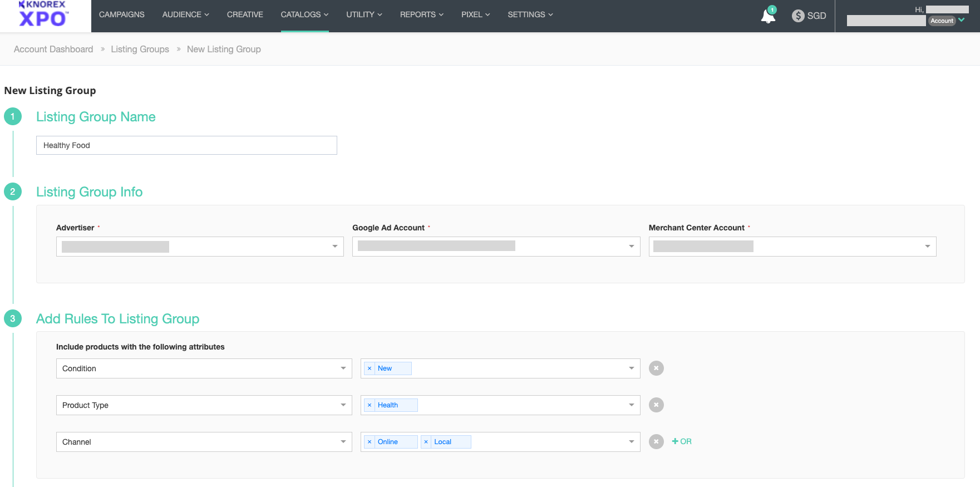Image resolution: width=980 pixels, height=487 pixels.
Task: Remove the Channel rule row
Action: pos(656,442)
